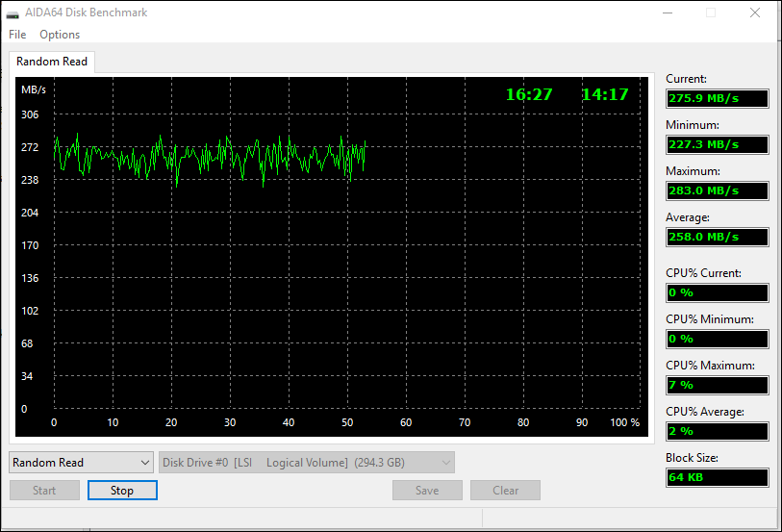Click the Current speed value 275.9 MB/s
The image size is (782, 532).
pos(718,98)
